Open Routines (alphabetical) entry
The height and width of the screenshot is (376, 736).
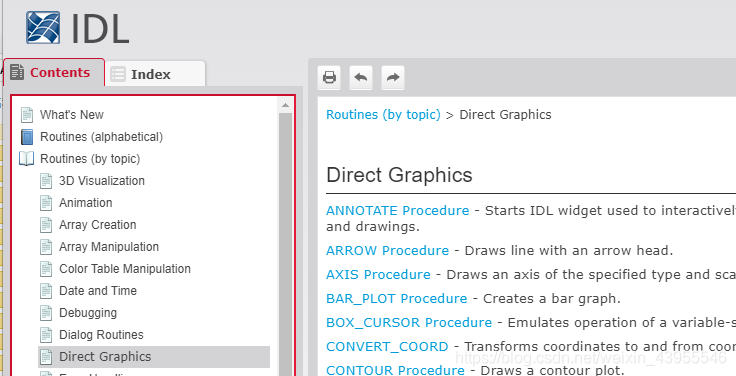(101, 137)
